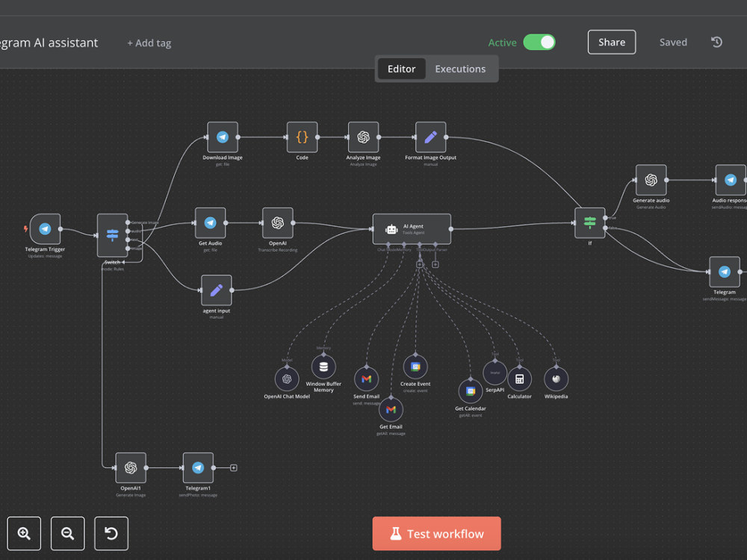Select the Create Event node

[x=415, y=367]
